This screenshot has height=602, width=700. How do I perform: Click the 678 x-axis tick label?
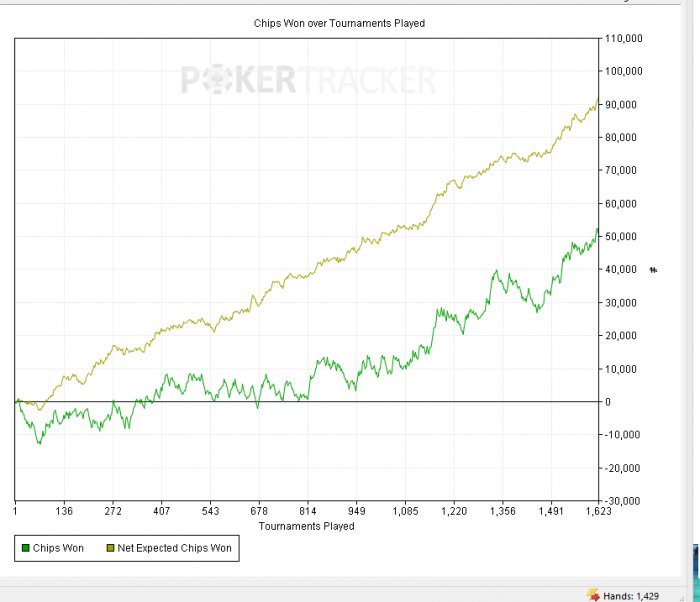(x=259, y=511)
